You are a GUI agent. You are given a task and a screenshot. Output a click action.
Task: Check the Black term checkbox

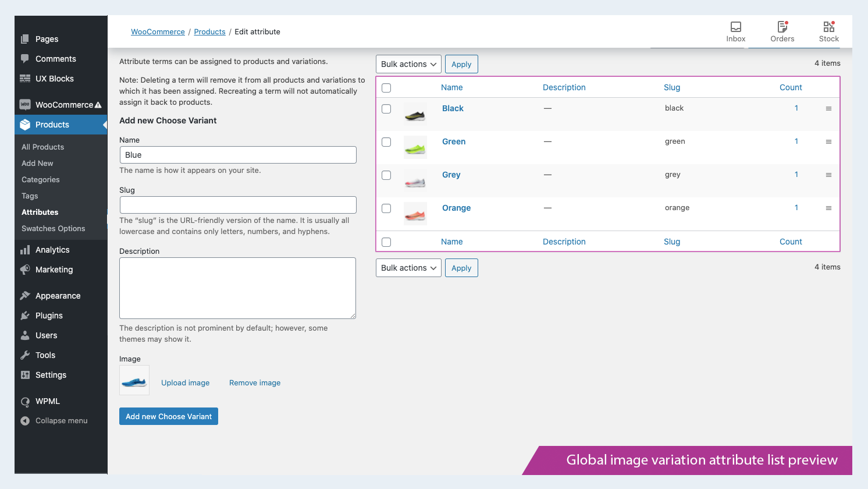pos(386,109)
